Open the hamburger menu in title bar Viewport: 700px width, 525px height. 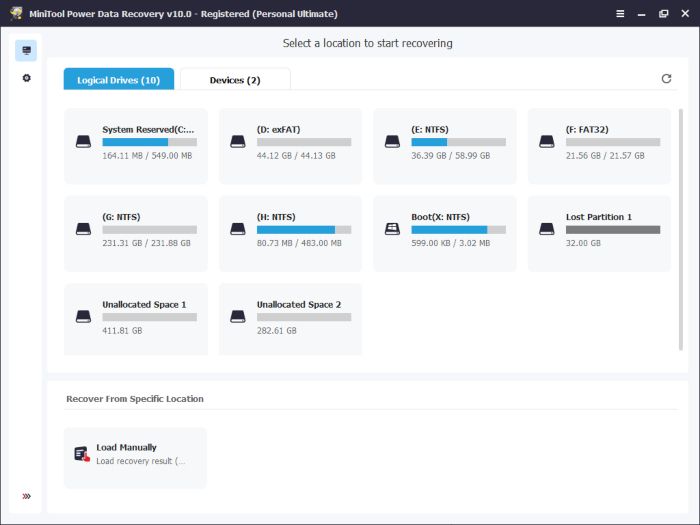pyautogui.click(x=620, y=14)
